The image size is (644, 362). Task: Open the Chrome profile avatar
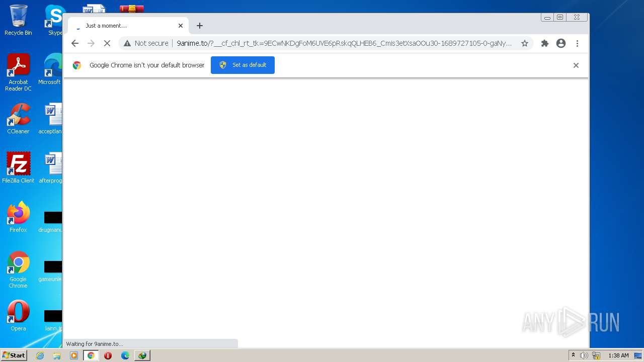click(x=561, y=43)
